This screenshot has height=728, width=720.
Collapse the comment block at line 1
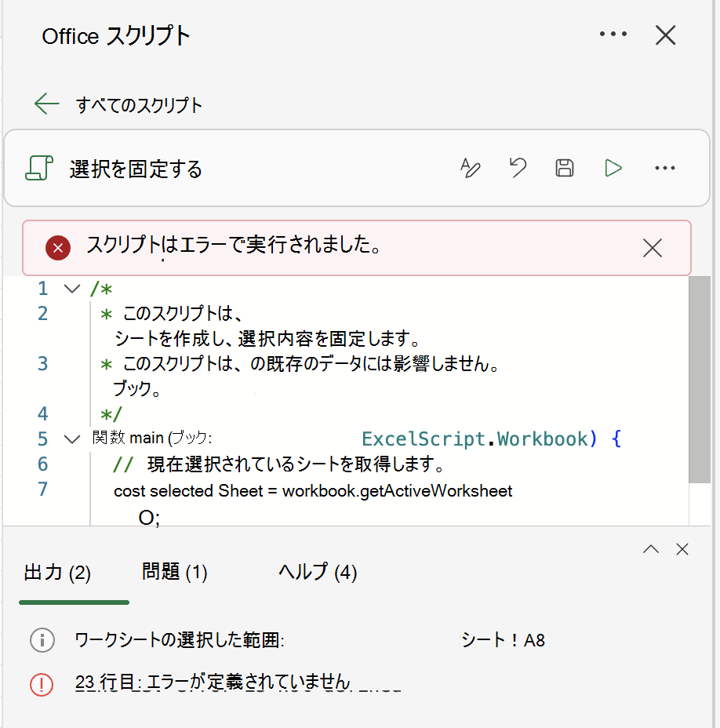[x=72, y=289]
